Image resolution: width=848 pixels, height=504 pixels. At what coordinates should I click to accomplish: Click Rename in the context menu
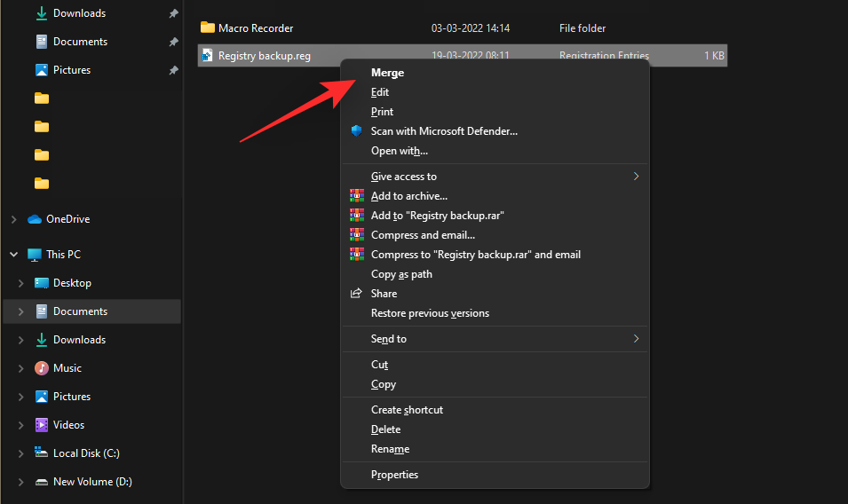pyautogui.click(x=390, y=449)
